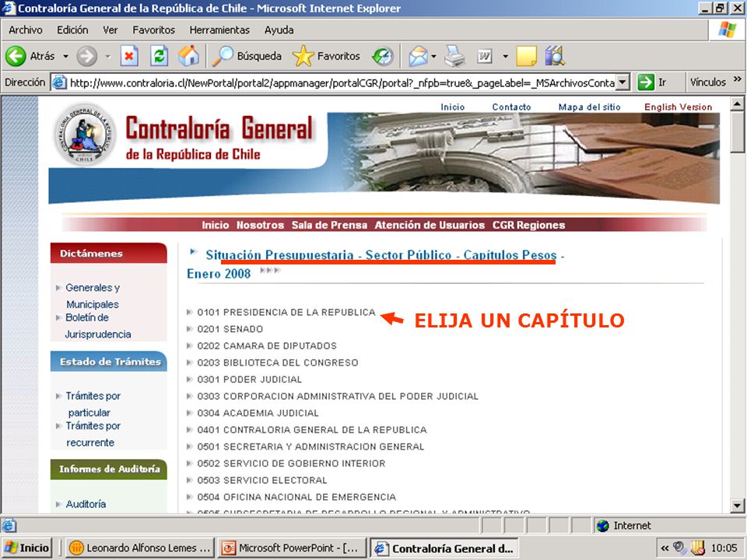Open Trámites por particular link

point(93,404)
